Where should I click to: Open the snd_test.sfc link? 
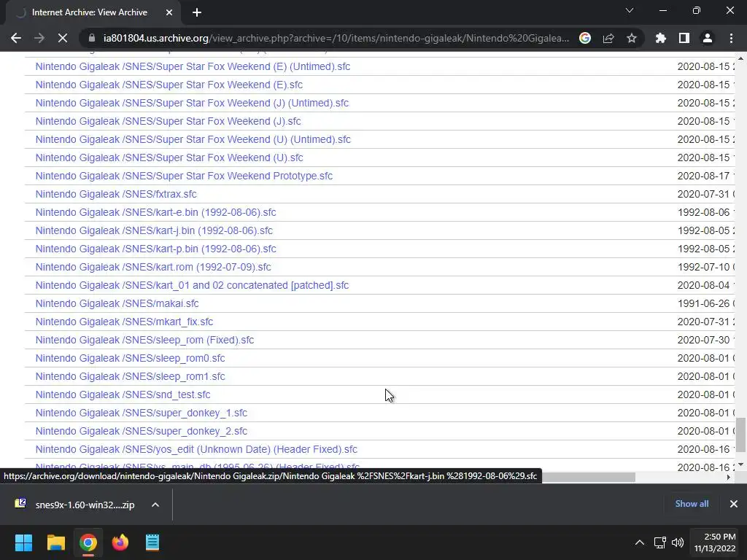pyautogui.click(x=123, y=394)
